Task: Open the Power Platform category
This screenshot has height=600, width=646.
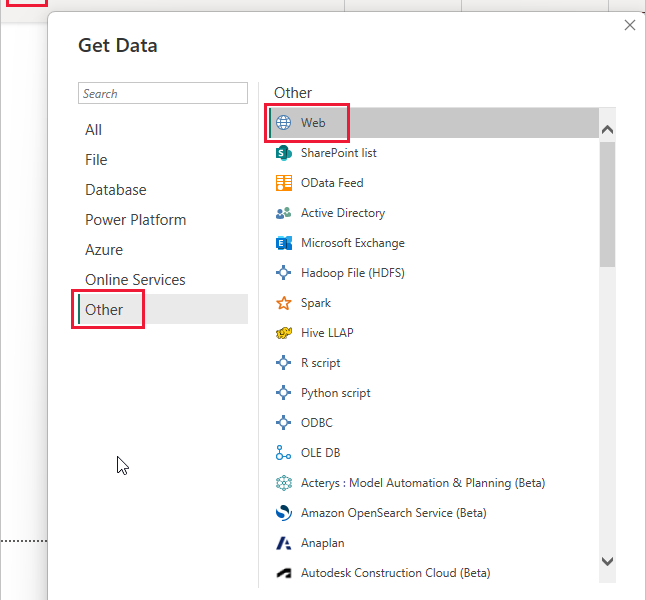Action: click(x=136, y=220)
